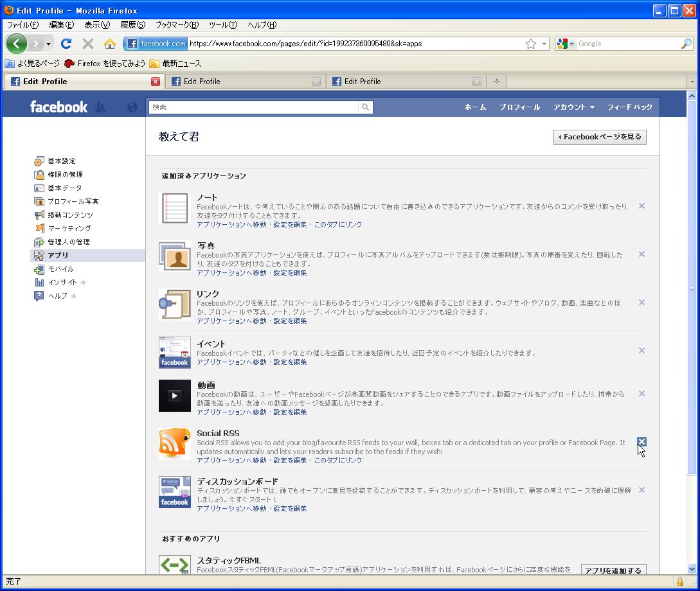Open the list all tabs dropdown
Viewport: 700px width, 591px height.
[692, 82]
